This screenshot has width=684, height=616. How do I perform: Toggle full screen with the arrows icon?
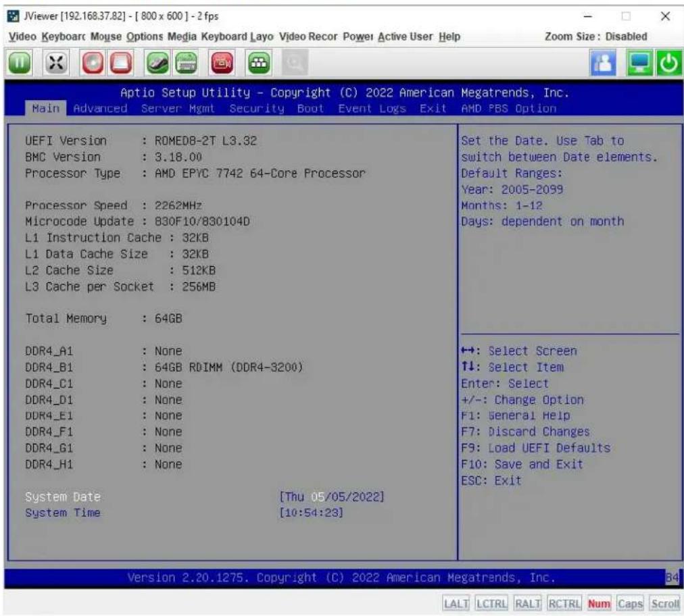(x=56, y=63)
